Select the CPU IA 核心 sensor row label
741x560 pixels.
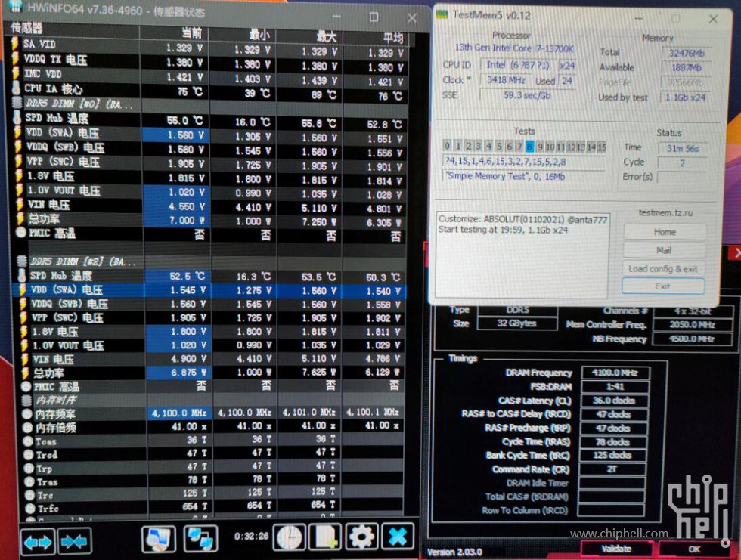tap(53, 88)
